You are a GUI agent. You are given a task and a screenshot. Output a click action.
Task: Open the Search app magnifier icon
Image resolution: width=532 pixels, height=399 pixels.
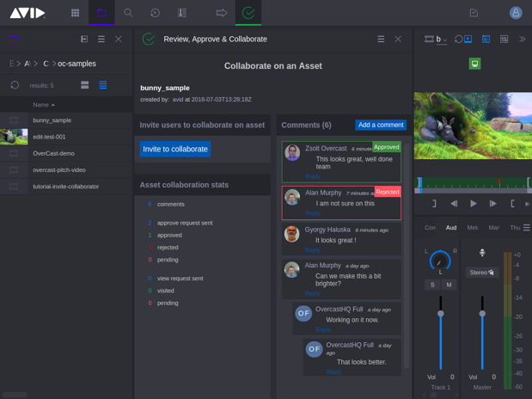point(128,13)
